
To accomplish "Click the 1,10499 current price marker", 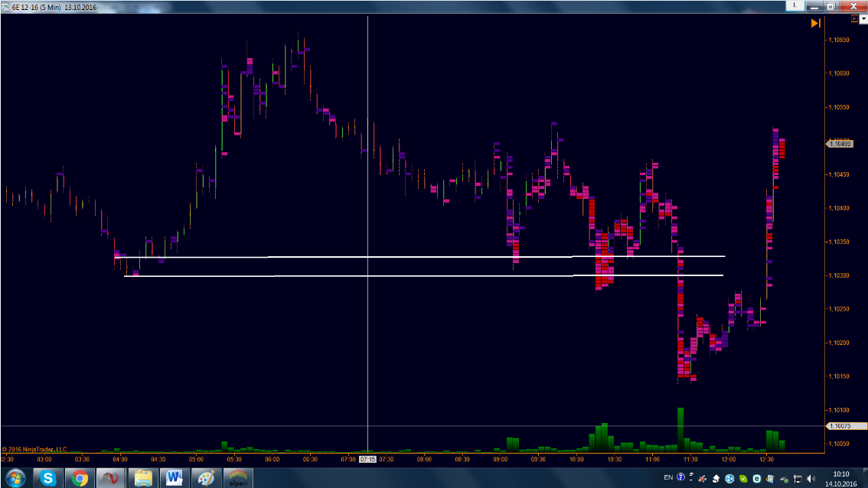I will (840, 143).
